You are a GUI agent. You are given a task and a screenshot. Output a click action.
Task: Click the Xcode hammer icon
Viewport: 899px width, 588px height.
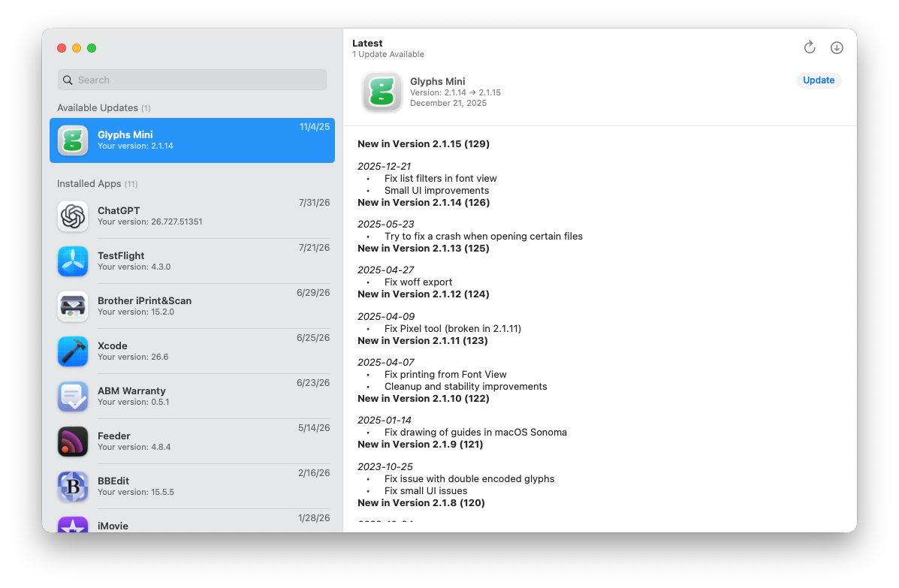tap(73, 351)
